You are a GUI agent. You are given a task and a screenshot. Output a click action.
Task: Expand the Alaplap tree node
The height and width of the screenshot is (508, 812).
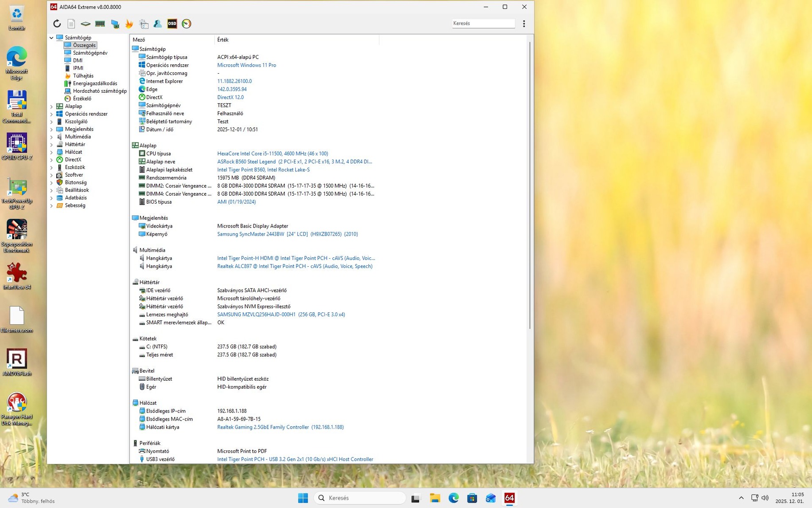[51, 106]
